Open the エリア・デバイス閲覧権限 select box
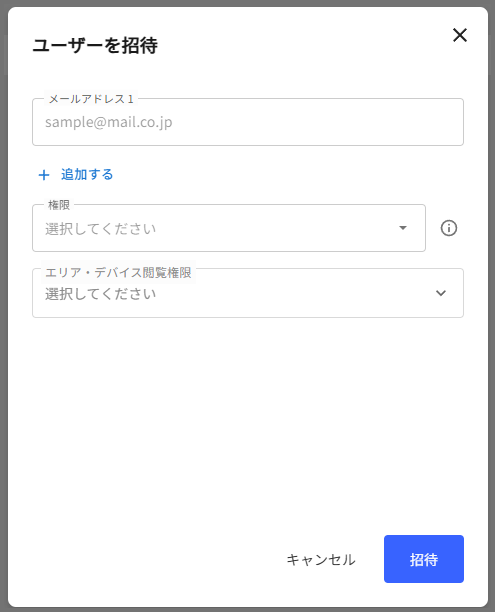This screenshot has height=612, width=495. pyautogui.click(x=248, y=293)
